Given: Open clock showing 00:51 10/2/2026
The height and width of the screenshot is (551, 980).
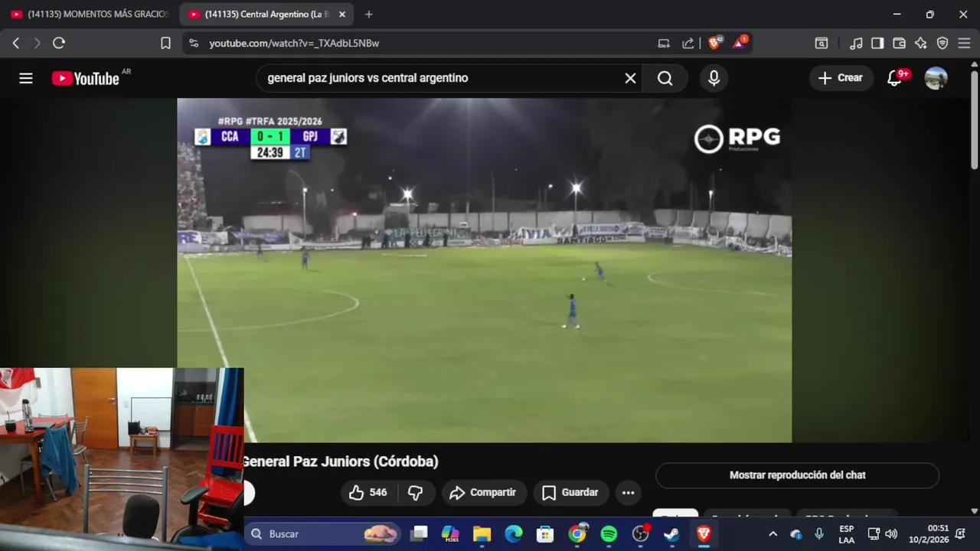Looking at the screenshot, I should coord(928,534).
